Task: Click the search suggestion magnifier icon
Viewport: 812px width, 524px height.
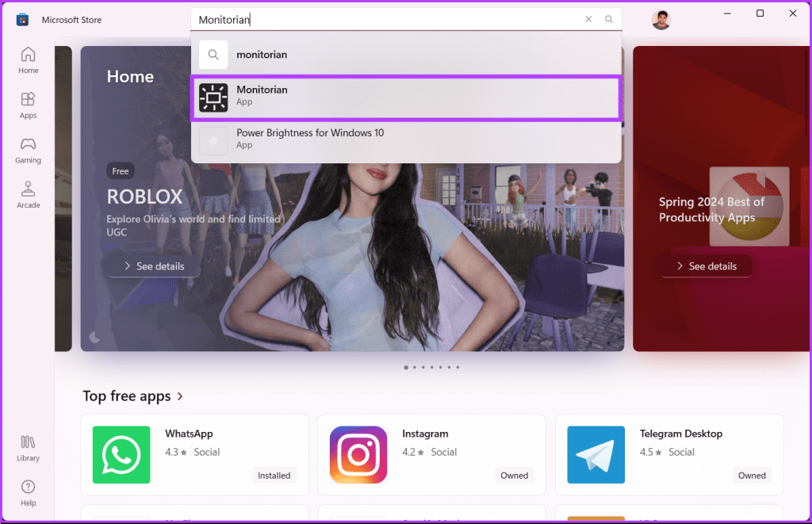Action: [213, 55]
